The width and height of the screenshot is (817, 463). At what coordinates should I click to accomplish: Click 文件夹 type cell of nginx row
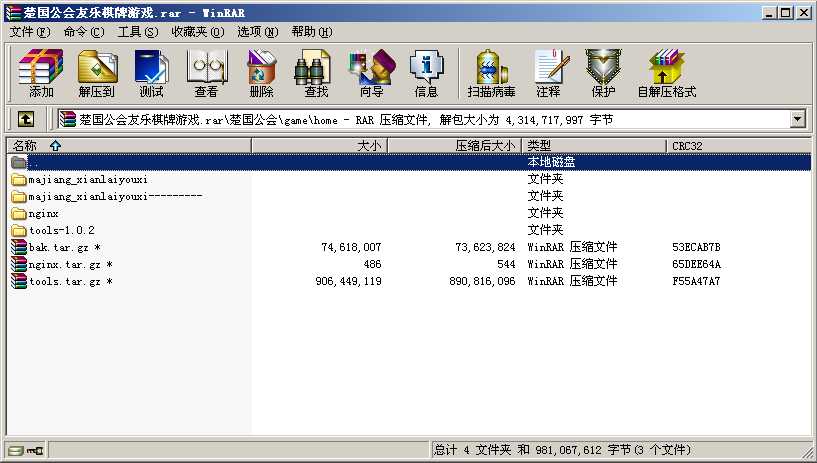click(x=545, y=212)
